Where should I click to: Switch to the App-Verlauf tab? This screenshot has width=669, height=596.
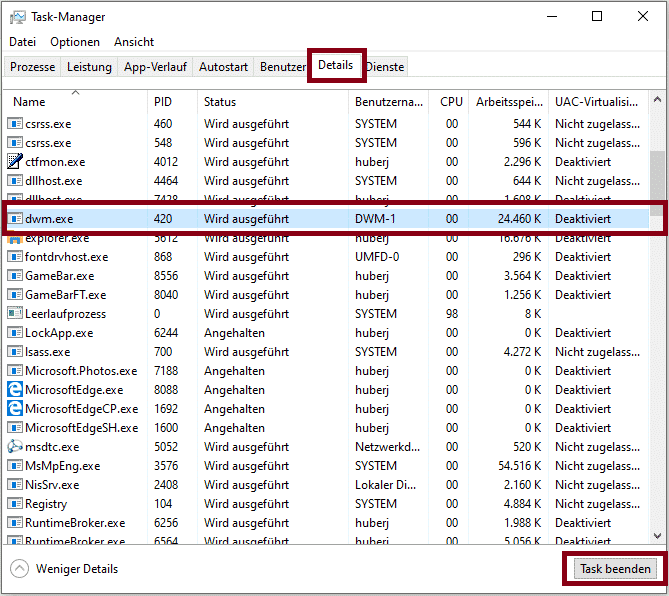click(155, 67)
